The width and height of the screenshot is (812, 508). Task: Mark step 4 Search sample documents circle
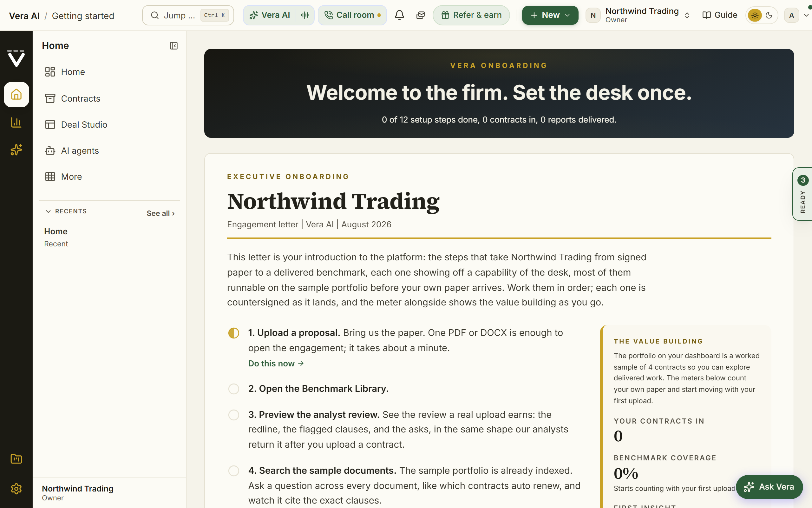[233, 471]
